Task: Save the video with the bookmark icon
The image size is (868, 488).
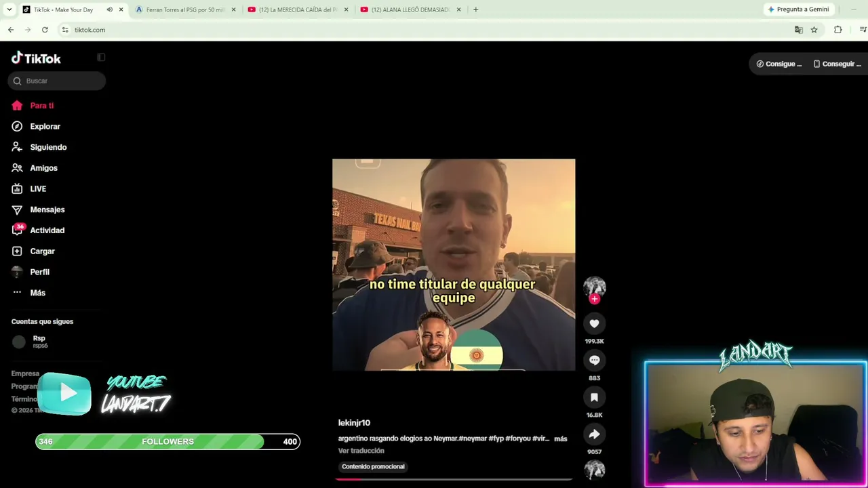Action: 594,397
